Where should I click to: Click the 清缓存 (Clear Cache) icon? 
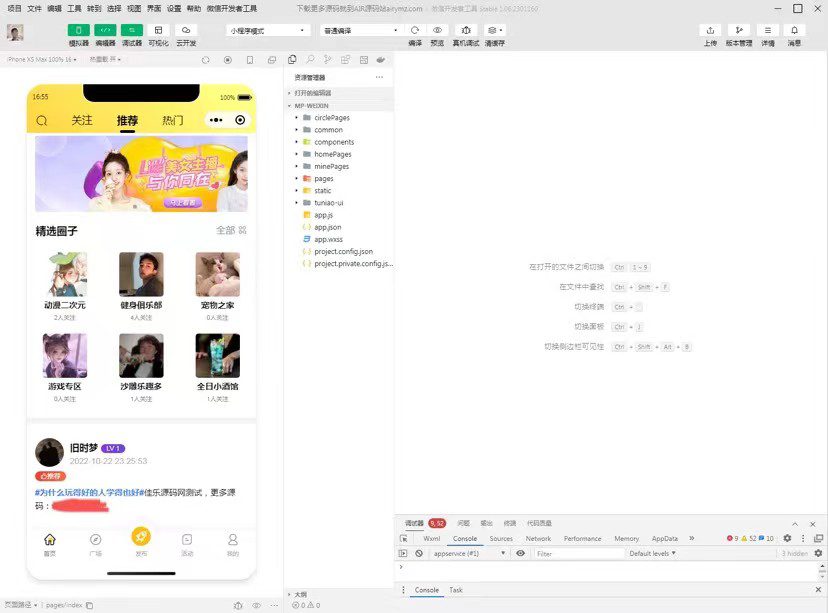pyautogui.click(x=490, y=32)
